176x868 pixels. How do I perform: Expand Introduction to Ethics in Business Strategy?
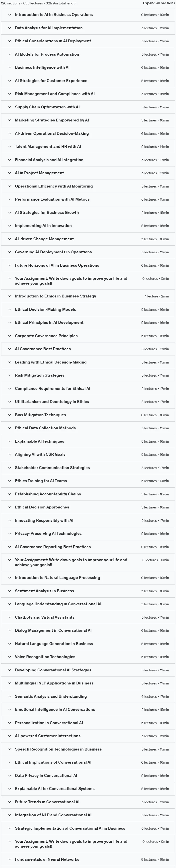click(88, 296)
